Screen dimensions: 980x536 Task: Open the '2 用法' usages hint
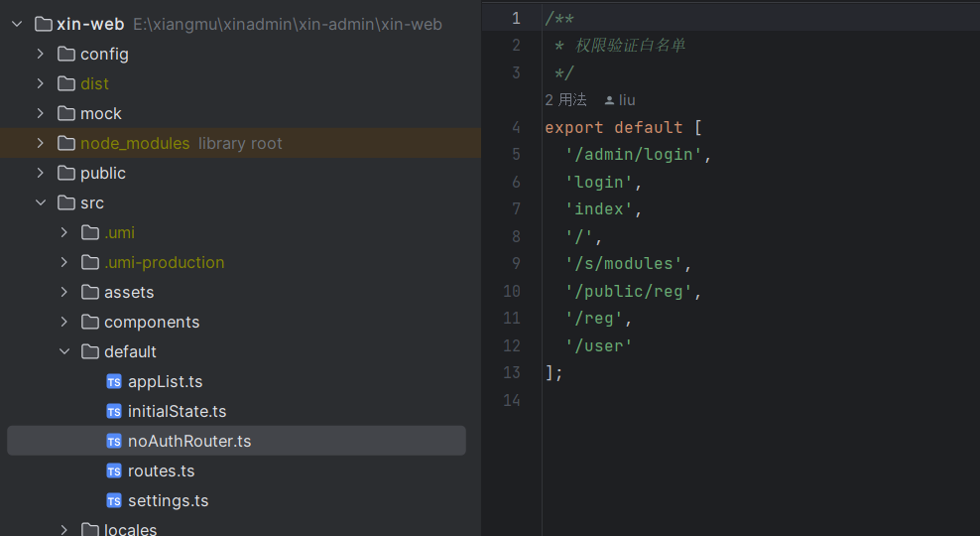point(566,100)
